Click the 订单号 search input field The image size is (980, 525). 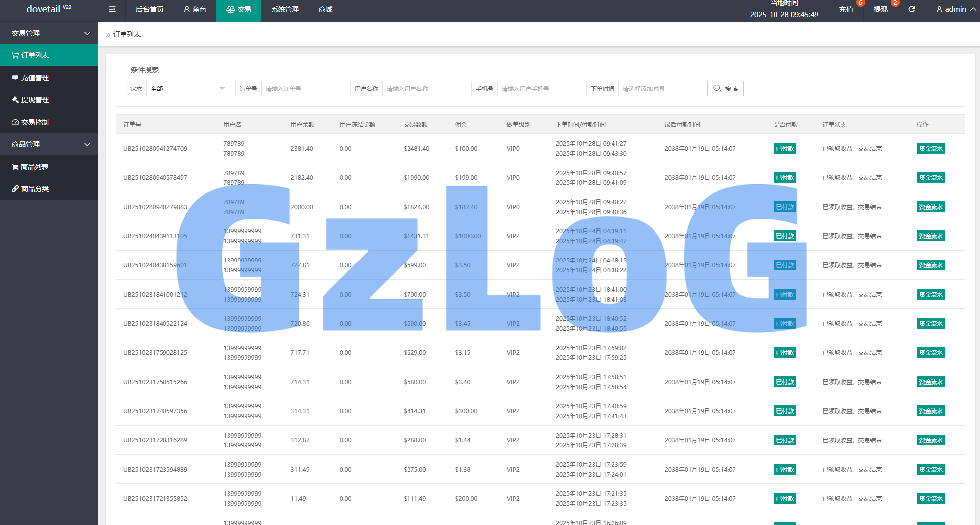[x=302, y=89]
